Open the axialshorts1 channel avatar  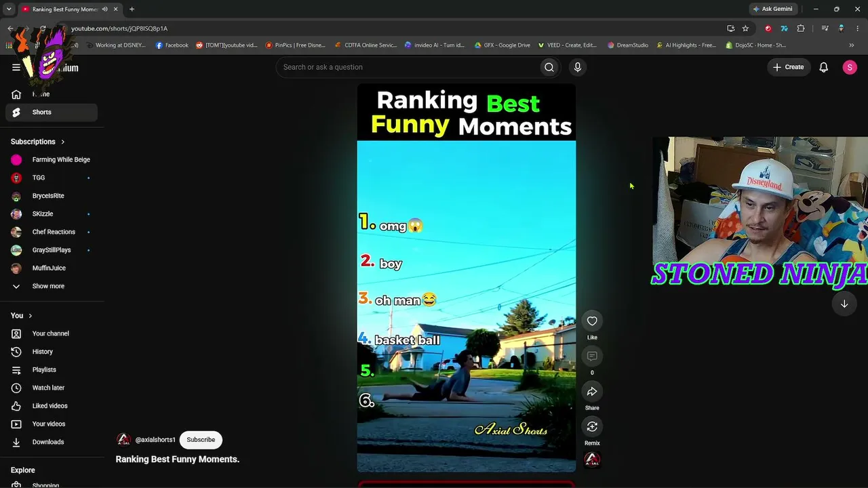click(x=123, y=440)
